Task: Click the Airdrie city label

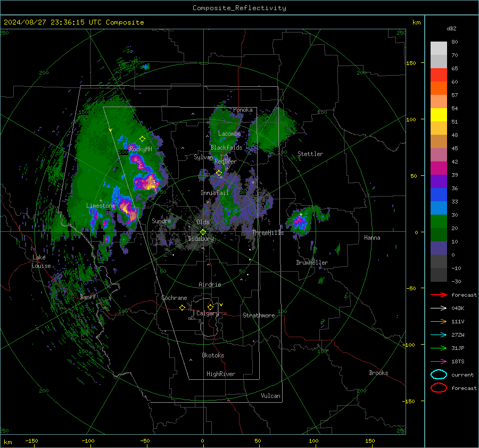Action: click(x=210, y=284)
